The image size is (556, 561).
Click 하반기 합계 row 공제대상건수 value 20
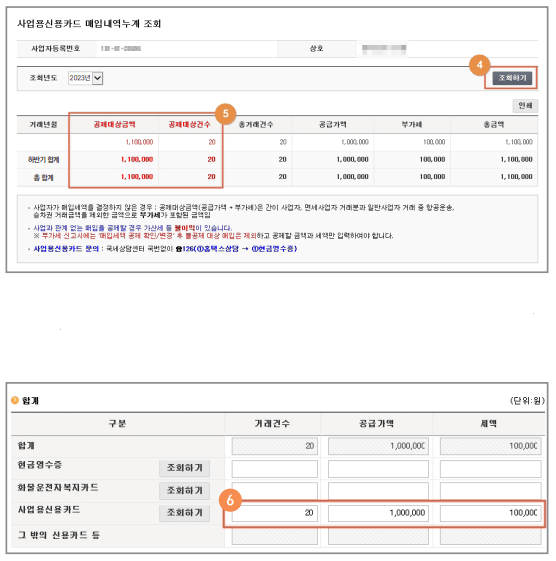click(211, 160)
